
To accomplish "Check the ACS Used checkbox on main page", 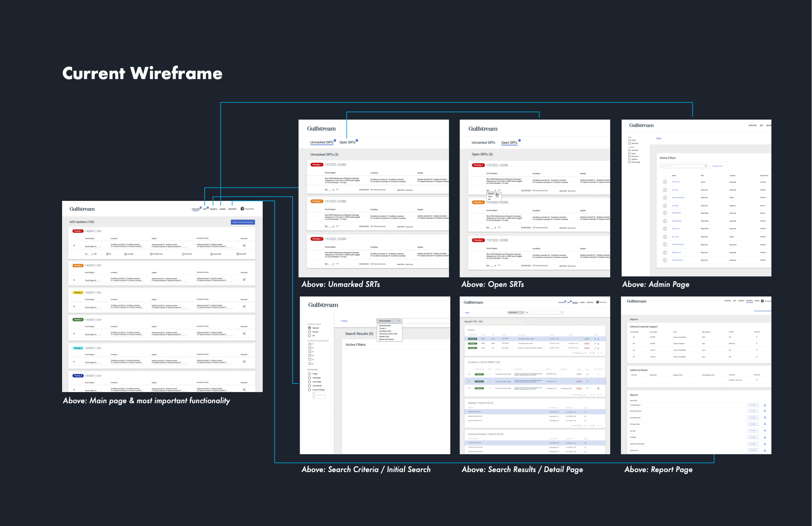I will 183,254.
